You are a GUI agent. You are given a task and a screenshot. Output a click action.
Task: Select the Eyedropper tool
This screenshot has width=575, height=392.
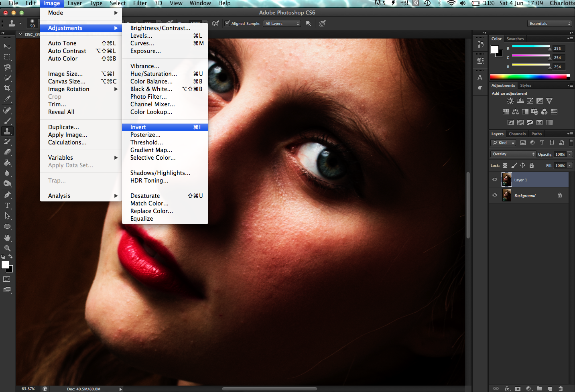(x=7, y=99)
